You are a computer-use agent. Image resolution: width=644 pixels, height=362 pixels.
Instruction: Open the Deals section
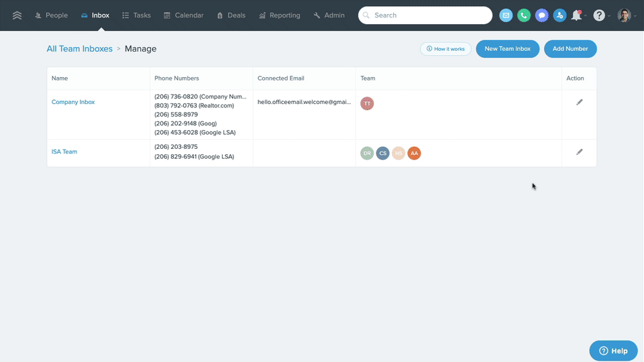pyautogui.click(x=231, y=15)
